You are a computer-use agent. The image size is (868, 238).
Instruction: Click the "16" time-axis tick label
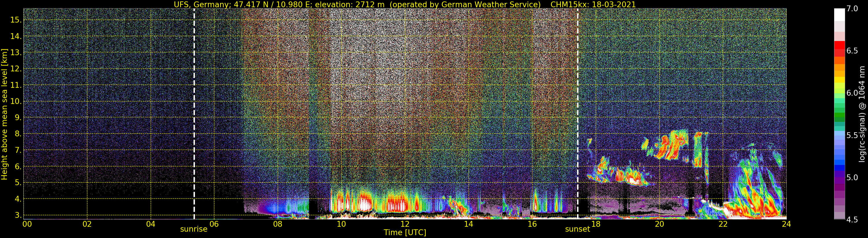(532, 224)
